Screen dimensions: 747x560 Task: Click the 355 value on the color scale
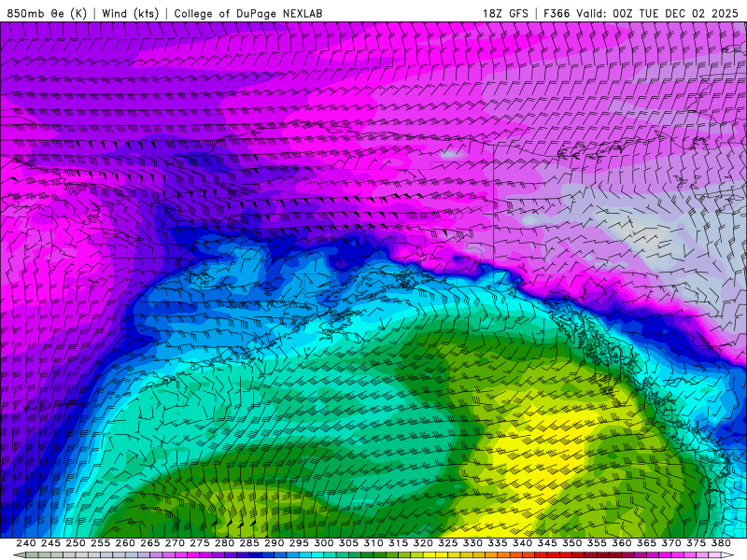coord(597,543)
